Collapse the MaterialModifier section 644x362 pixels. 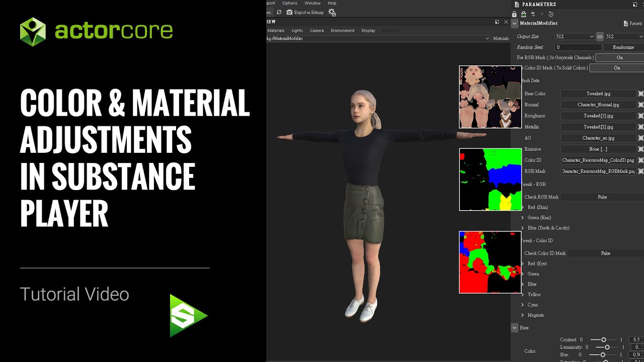coord(515,23)
